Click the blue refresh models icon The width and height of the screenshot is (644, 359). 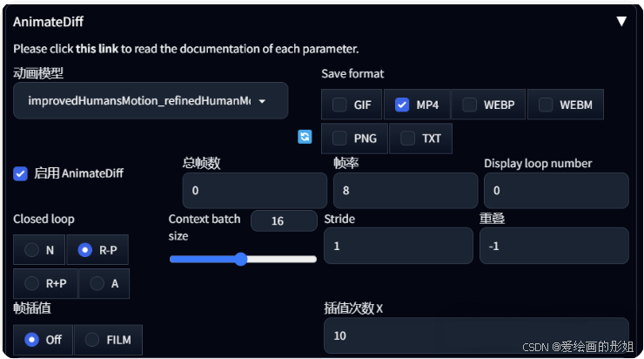(x=305, y=137)
